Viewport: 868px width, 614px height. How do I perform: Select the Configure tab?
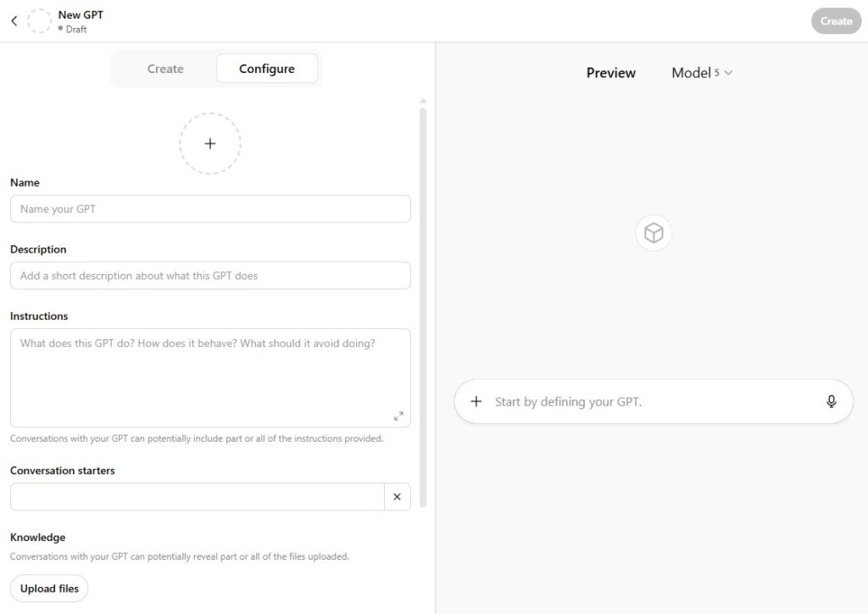pyautogui.click(x=267, y=69)
